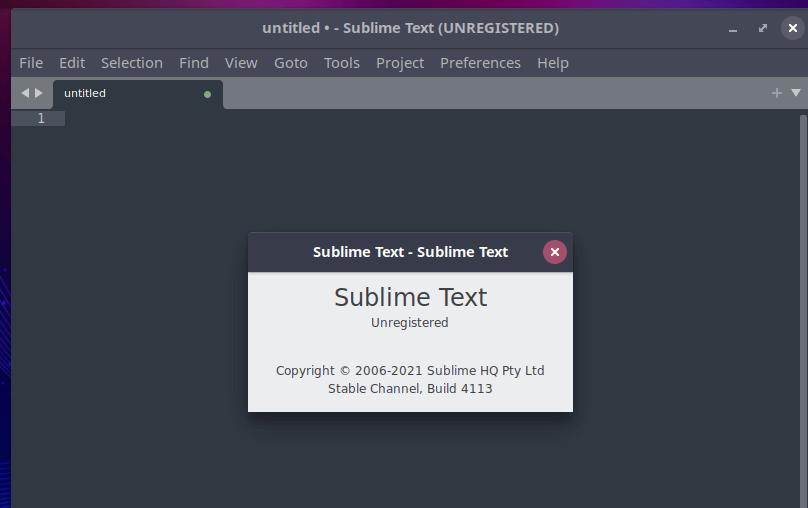
Task: Close the Sublime Text about dialog
Action: coord(554,252)
